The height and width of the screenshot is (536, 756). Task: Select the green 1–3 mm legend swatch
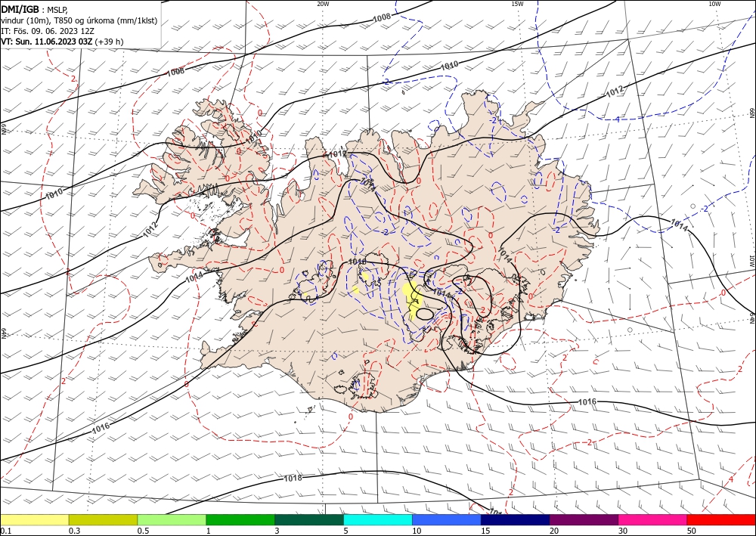[240, 519]
